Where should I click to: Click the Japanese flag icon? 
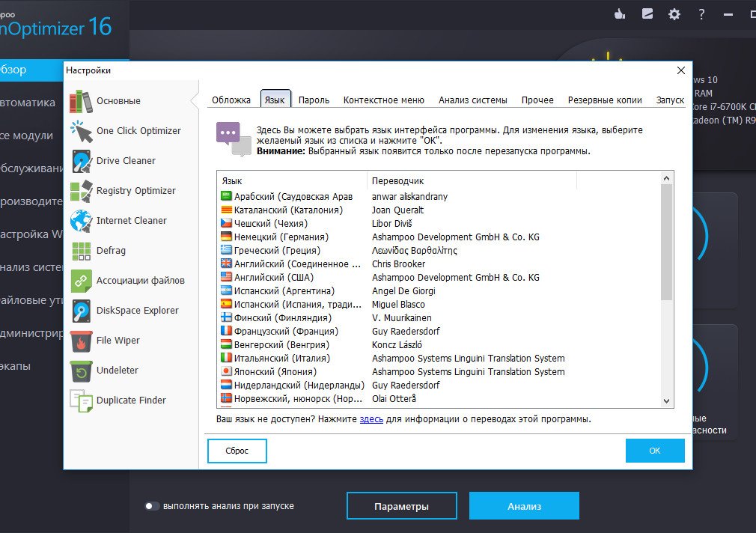(x=226, y=371)
